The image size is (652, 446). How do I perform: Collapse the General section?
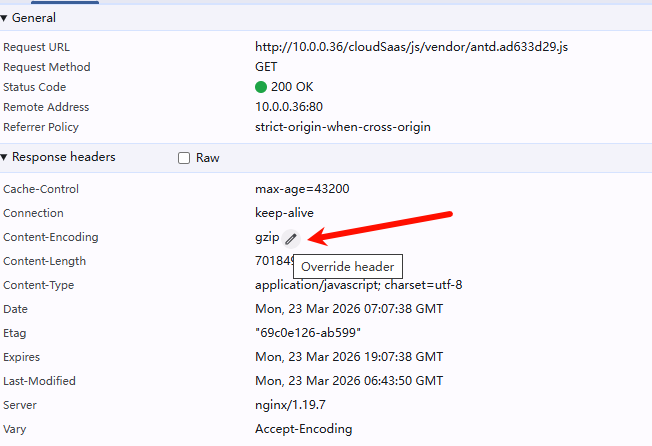pyautogui.click(x=4, y=18)
